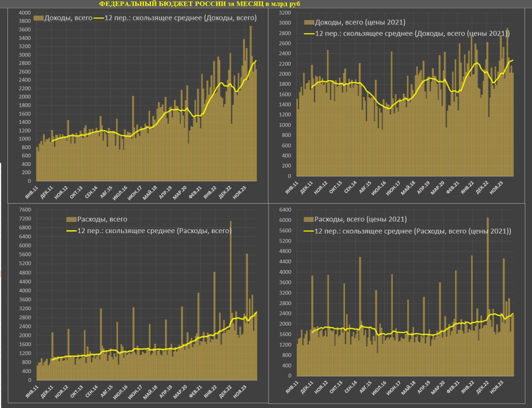Click x-axis label МАР.20 on the 2021-price revenue chart
The height and width of the screenshot is (408, 532).
point(438,188)
